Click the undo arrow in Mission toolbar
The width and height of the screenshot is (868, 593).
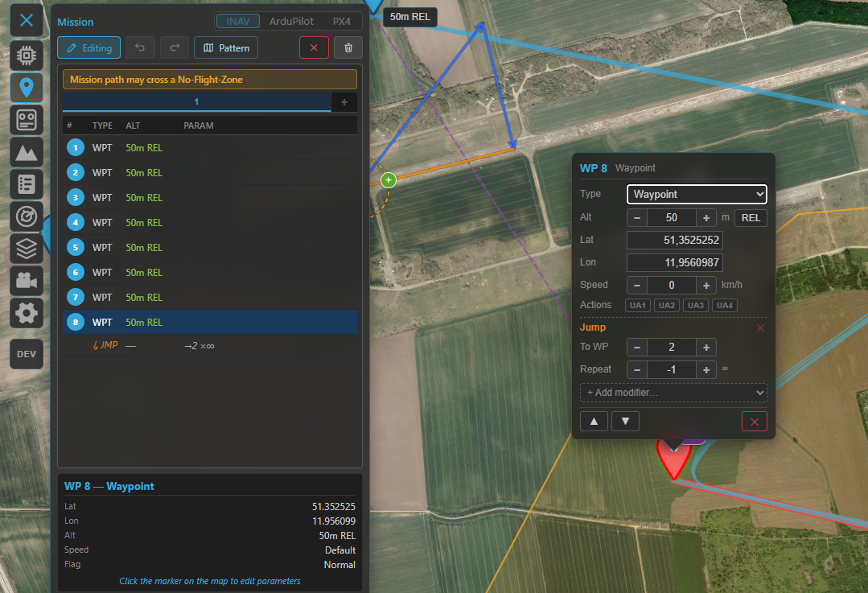[x=140, y=47]
